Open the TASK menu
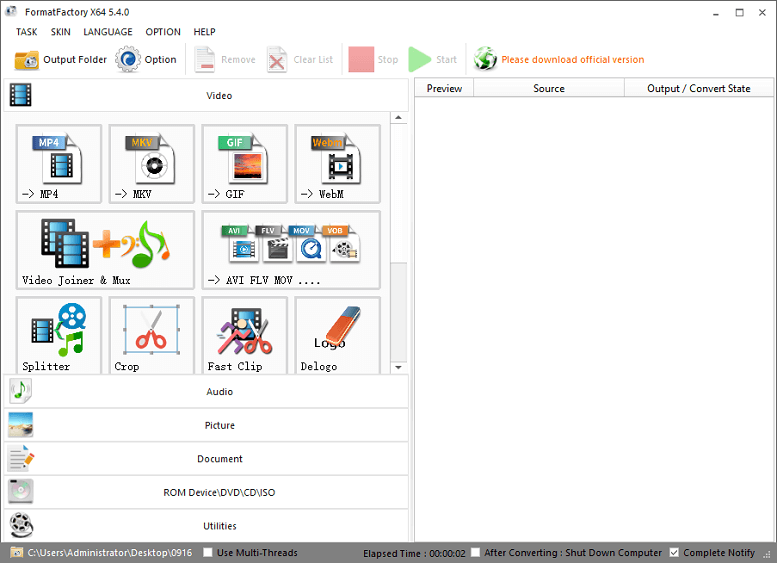 point(27,32)
